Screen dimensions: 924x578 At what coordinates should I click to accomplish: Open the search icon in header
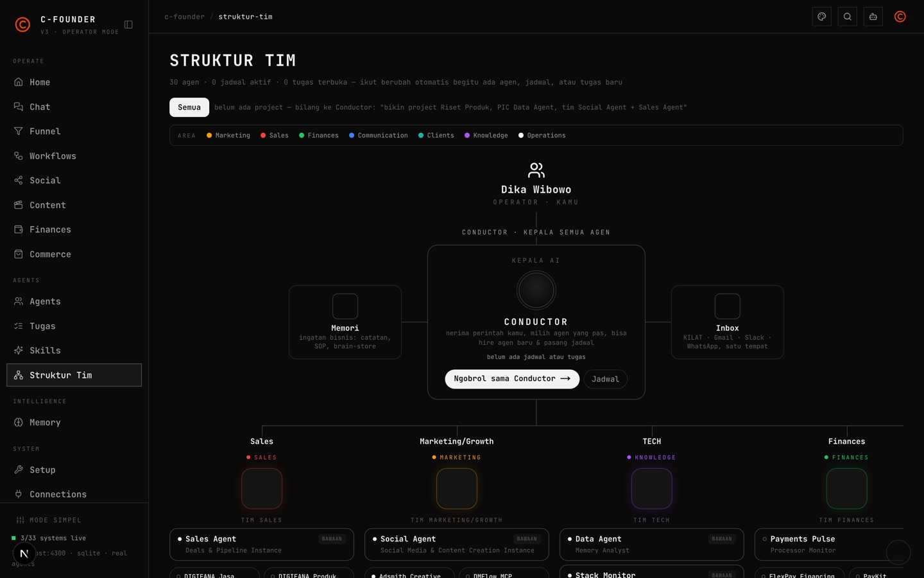[x=847, y=17]
